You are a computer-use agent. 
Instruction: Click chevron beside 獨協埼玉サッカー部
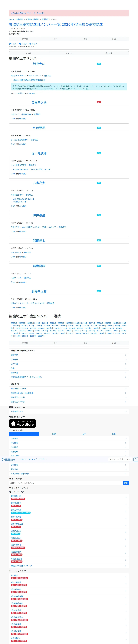click(x=126, y=389)
